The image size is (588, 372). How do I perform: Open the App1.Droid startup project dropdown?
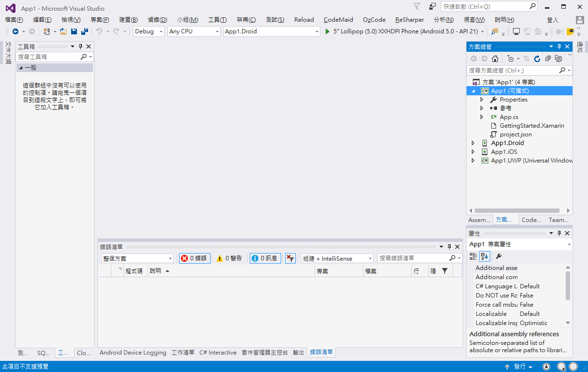coord(272,31)
